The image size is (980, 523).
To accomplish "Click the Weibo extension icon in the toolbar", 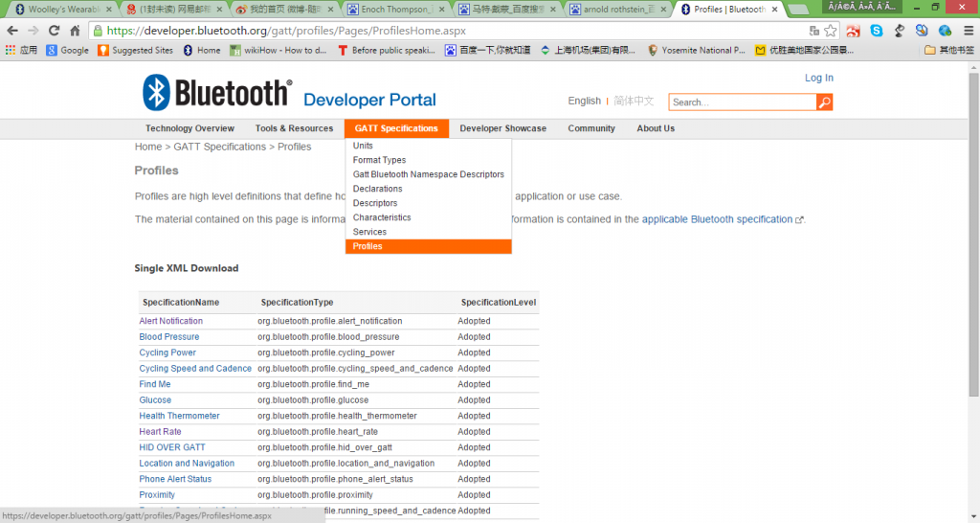I will [x=853, y=31].
